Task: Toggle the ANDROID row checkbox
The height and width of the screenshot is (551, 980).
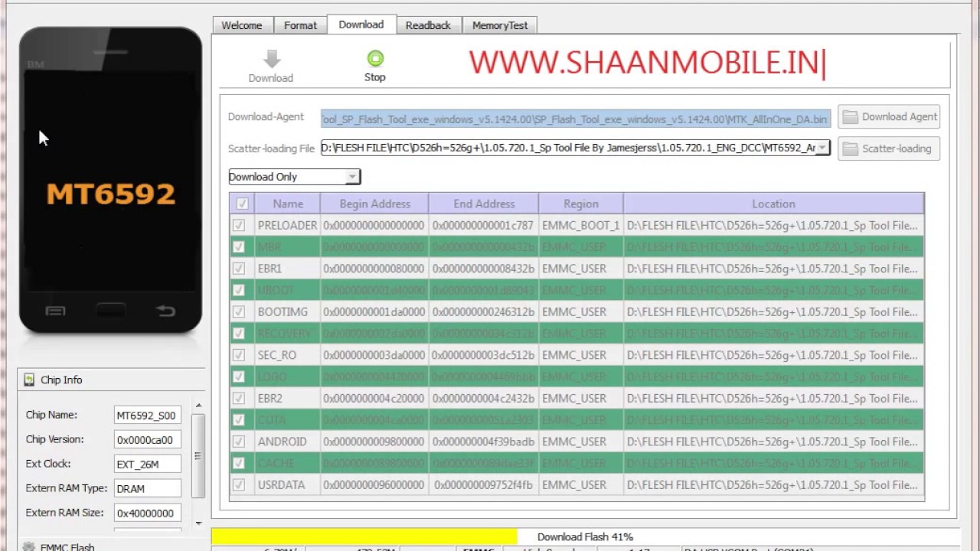Action: pyautogui.click(x=239, y=442)
